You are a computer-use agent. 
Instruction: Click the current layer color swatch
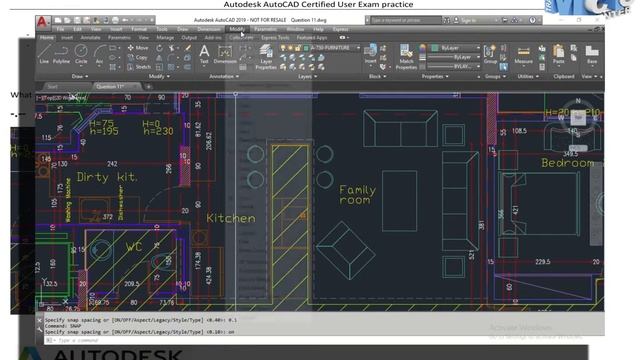[306, 48]
